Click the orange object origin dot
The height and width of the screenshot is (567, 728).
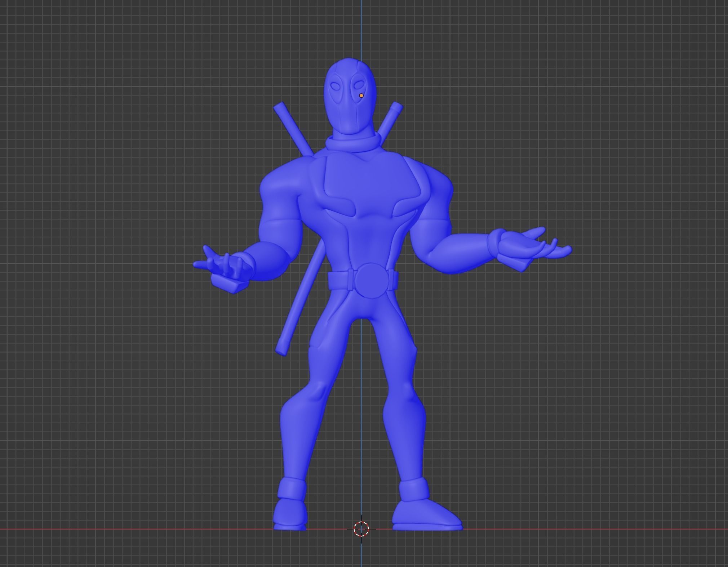(361, 96)
